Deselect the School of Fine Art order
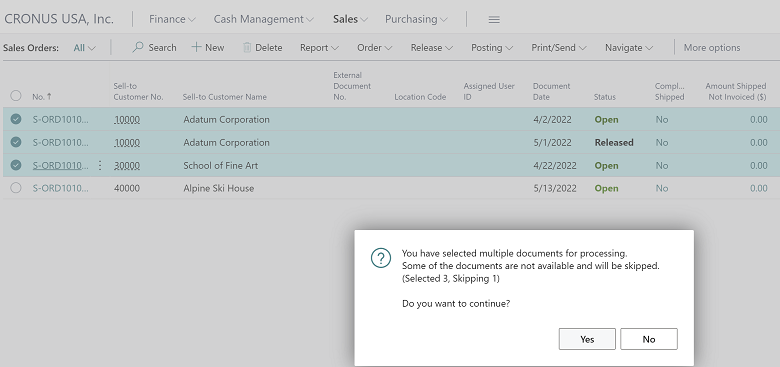Viewport: 780px width, 367px height. click(x=16, y=165)
